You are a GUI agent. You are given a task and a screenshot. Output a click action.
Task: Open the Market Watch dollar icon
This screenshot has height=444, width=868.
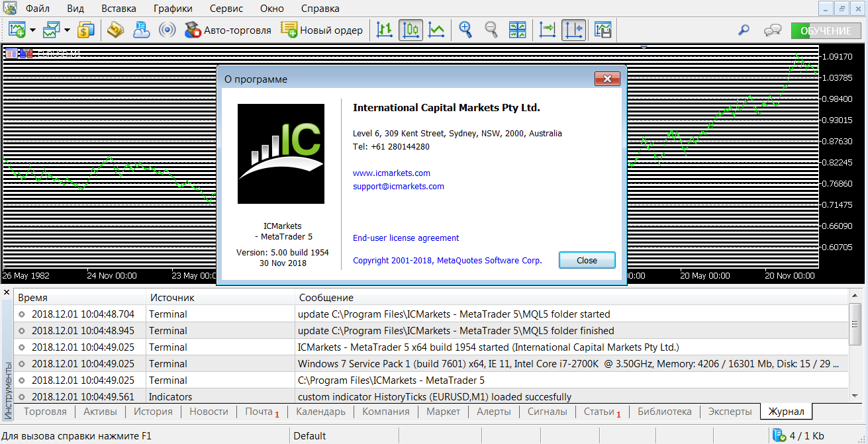tap(86, 30)
